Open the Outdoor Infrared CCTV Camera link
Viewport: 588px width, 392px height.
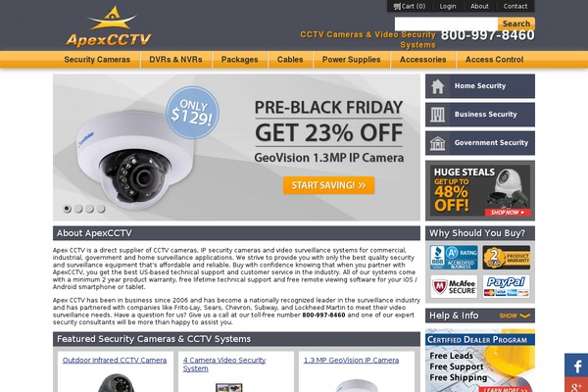[x=115, y=360]
